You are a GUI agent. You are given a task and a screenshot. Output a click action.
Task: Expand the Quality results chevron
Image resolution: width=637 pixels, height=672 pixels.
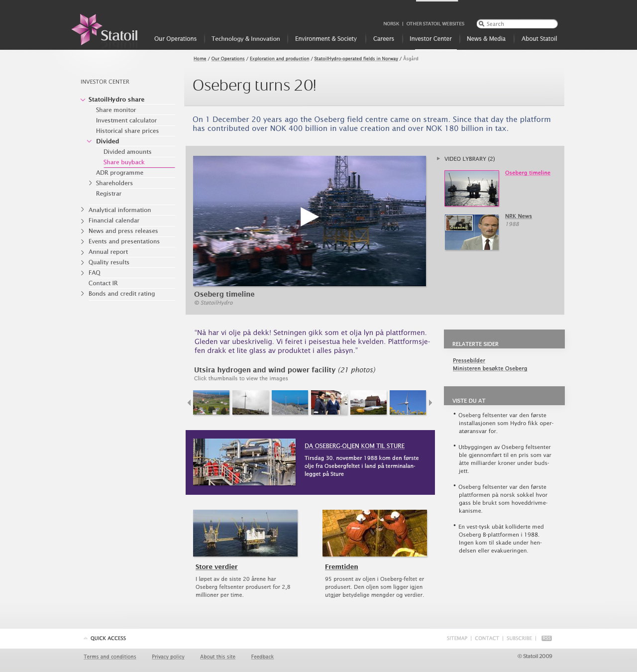click(83, 262)
